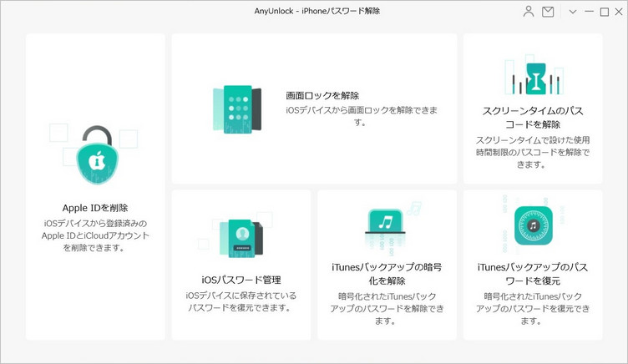Click the screen lock keypad phone icon
628x364 pixels.
[x=237, y=109]
